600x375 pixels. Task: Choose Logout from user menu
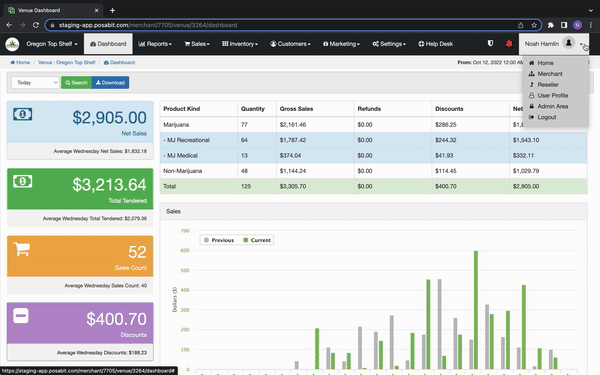coord(546,117)
